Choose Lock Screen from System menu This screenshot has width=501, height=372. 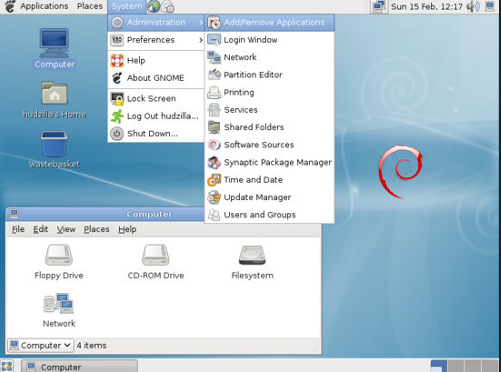156,99
